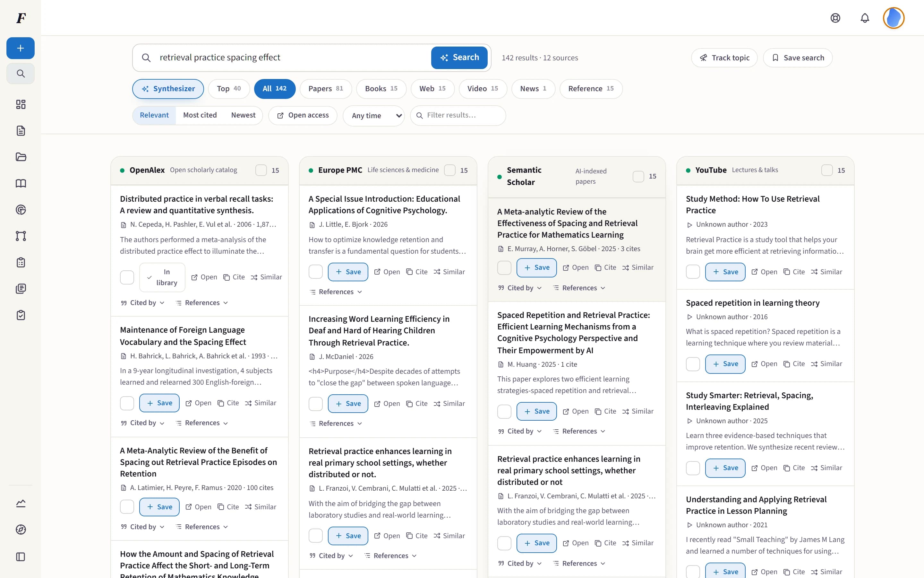Screen dimensions: 924x578
Task: Open the Distributed practice paper via Open icon
Action: click(x=204, y=277)
